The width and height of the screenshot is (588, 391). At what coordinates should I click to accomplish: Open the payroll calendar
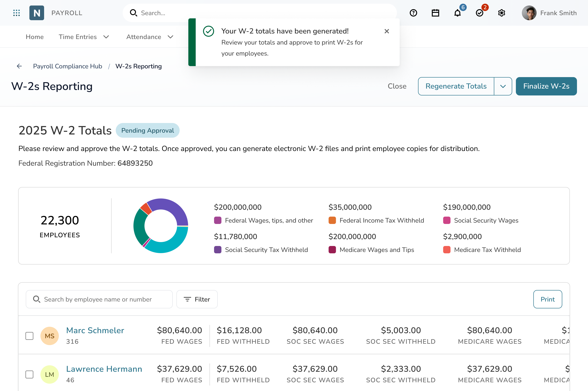435,13
